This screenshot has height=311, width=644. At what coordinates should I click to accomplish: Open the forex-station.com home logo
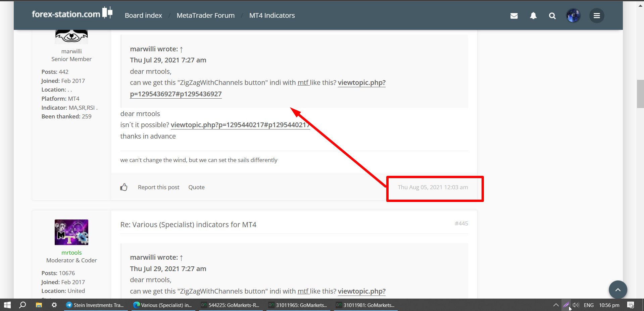point(72,13)
